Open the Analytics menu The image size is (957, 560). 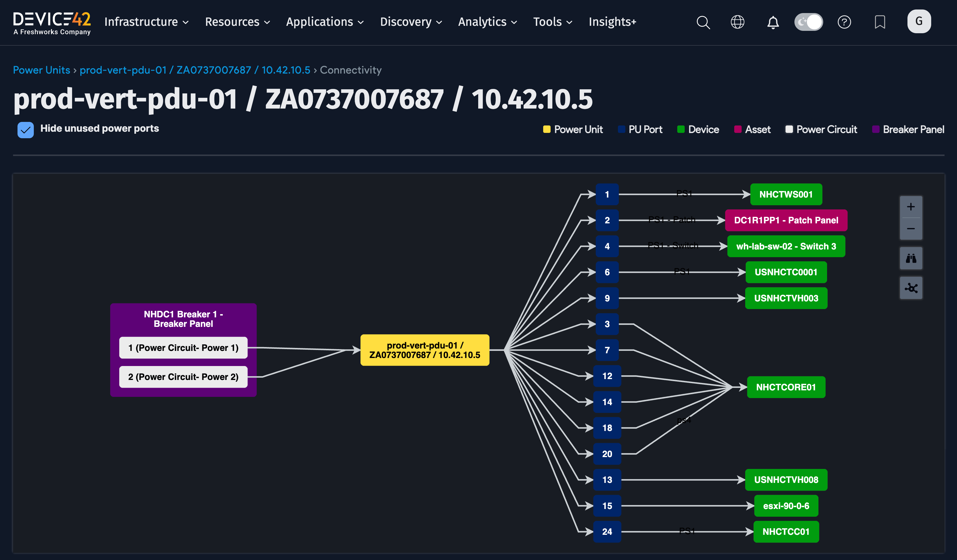tap(487, 22)
